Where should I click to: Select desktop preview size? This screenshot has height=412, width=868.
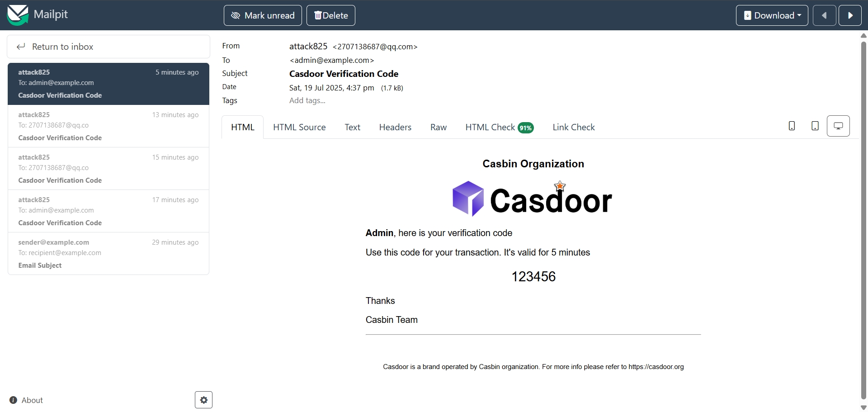tap(838, 126)
